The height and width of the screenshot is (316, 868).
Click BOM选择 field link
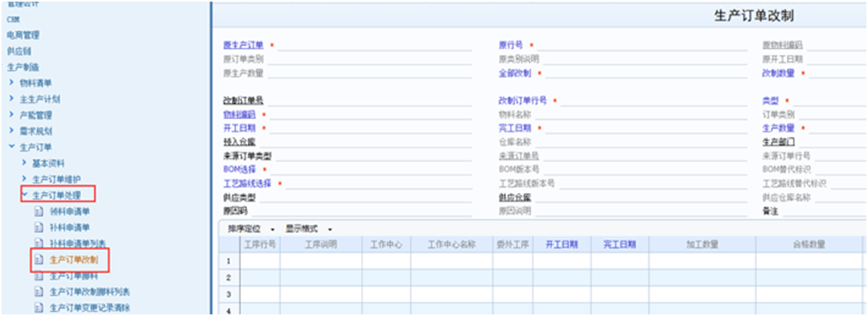[x=239, y=170]
